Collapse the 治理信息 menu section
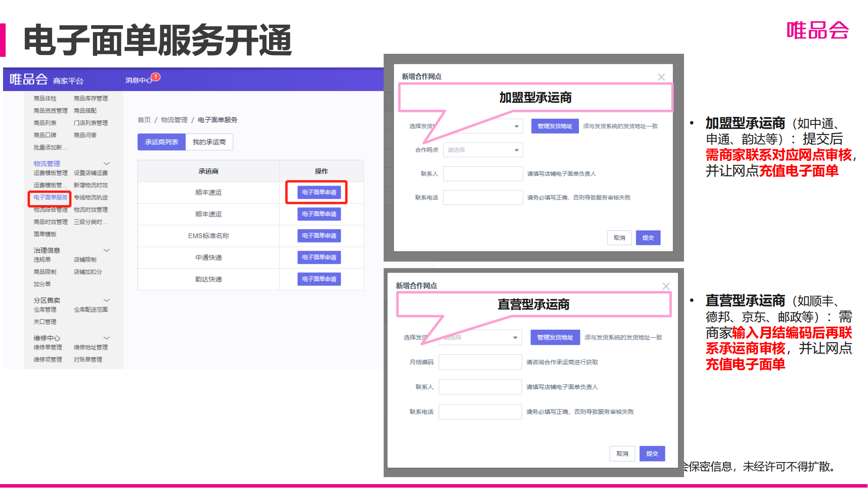 click(106, 250)
